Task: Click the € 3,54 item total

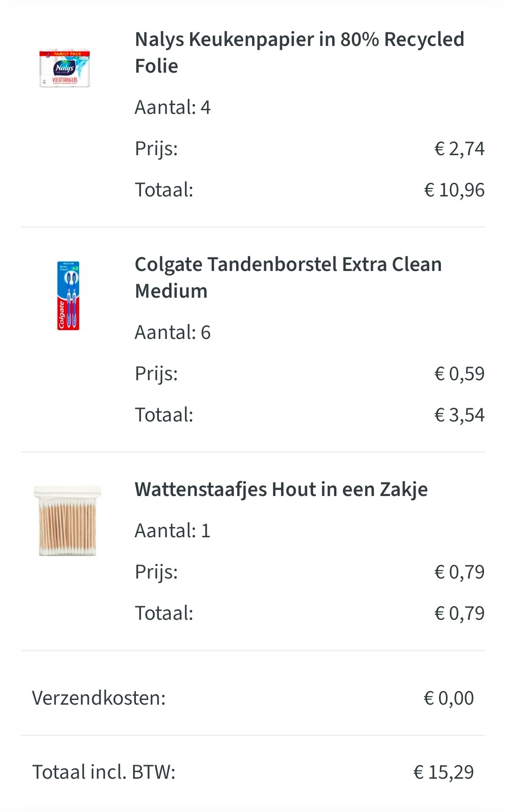Action: coord(459,415)
